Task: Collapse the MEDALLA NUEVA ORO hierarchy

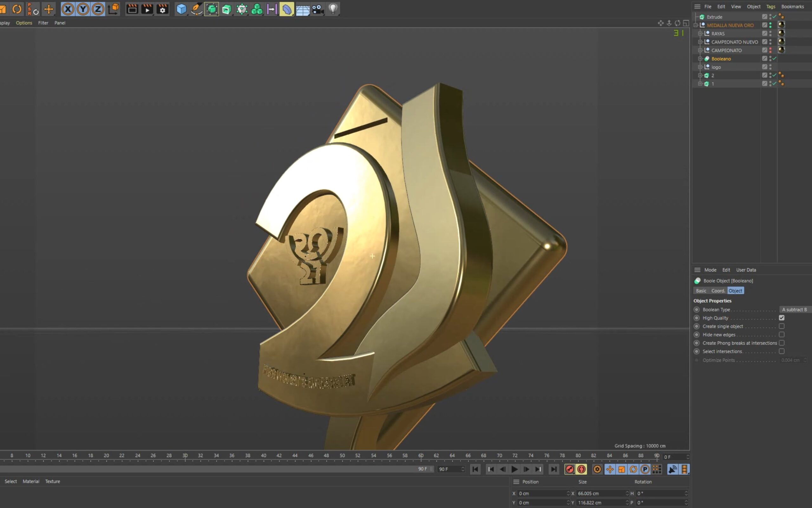Action: (x=696, y=25)
